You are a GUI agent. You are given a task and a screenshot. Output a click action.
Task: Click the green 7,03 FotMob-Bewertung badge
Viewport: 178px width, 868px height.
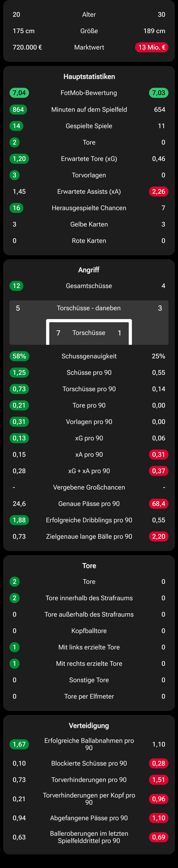[158, 93]
